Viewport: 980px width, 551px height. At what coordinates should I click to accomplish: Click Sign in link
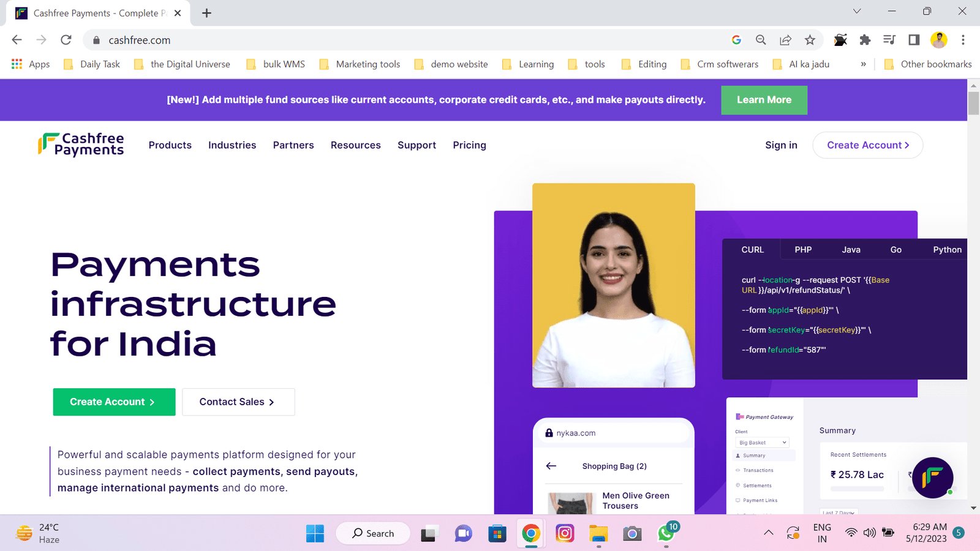tap(781, 145)
